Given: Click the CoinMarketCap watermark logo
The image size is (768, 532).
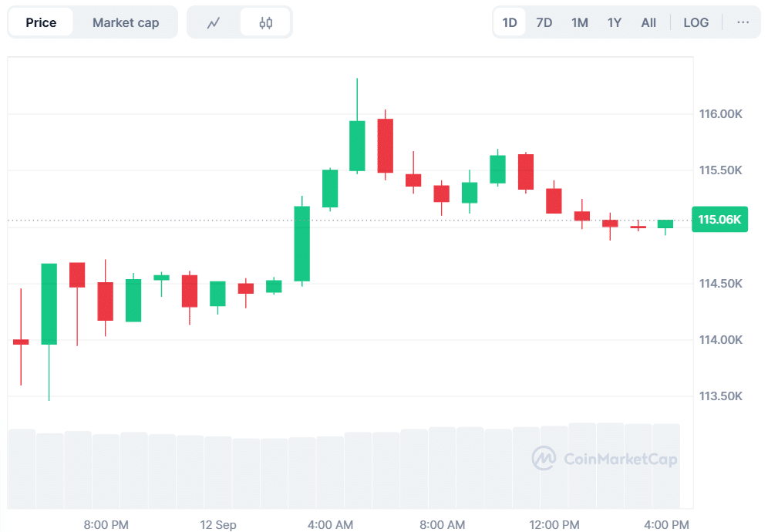Looking at the screenshot, I should tap(605, 459).
